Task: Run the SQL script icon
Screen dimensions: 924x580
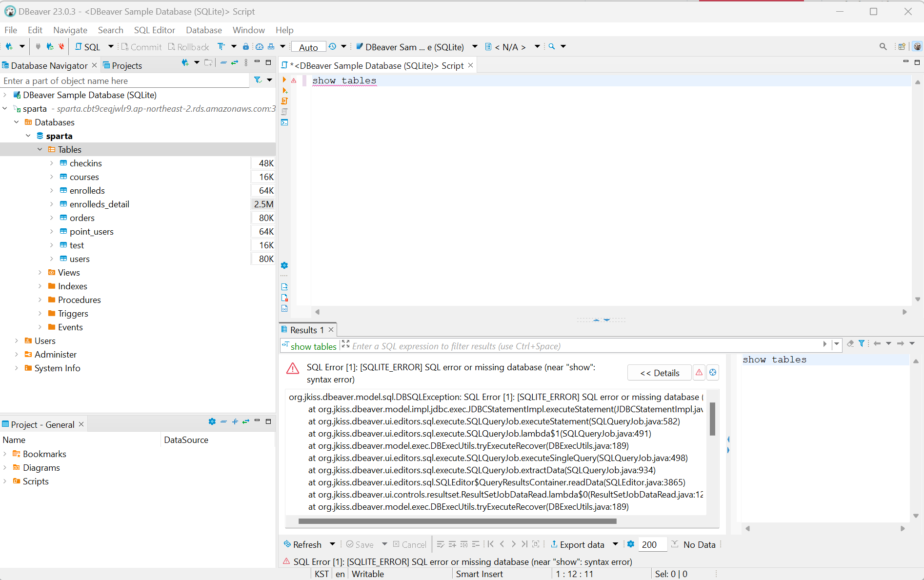Action: 284,101
